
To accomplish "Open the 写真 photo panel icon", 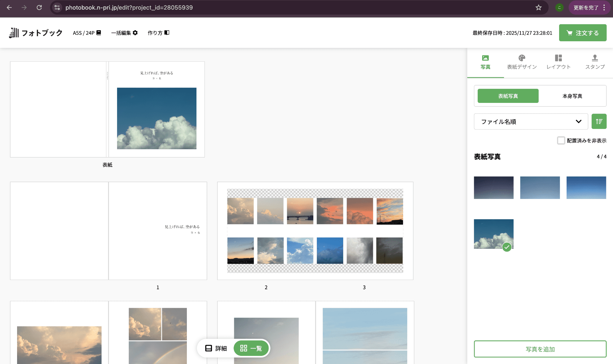I will [x=485, y=58].
